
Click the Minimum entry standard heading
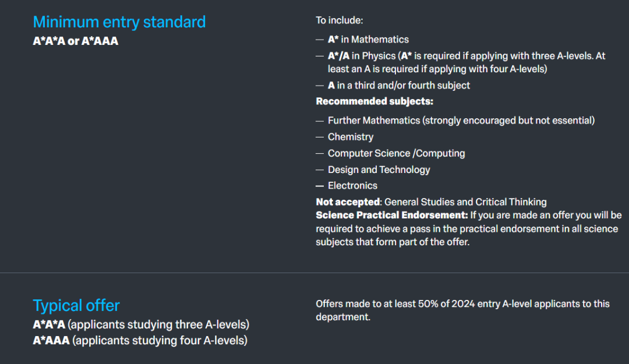pyautogui.click(x=119, y=22)
